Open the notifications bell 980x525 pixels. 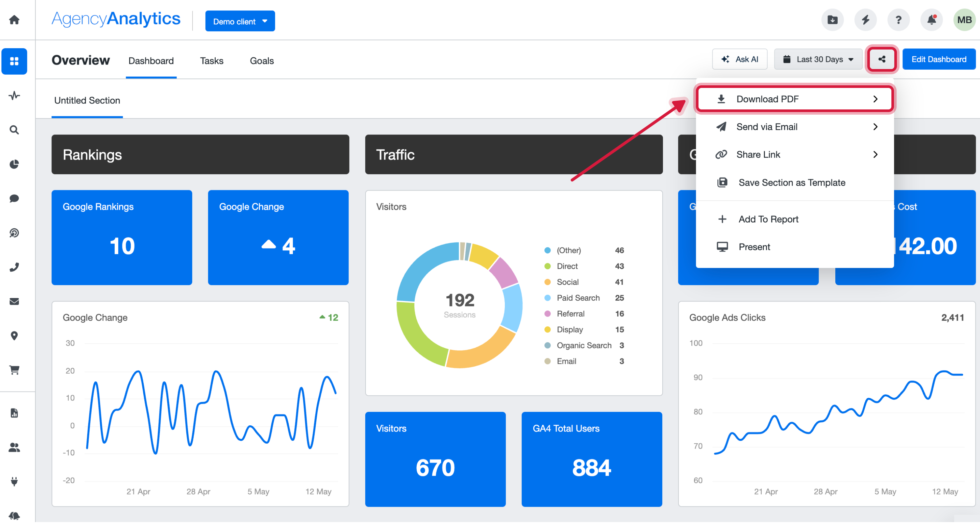point(931,20)
